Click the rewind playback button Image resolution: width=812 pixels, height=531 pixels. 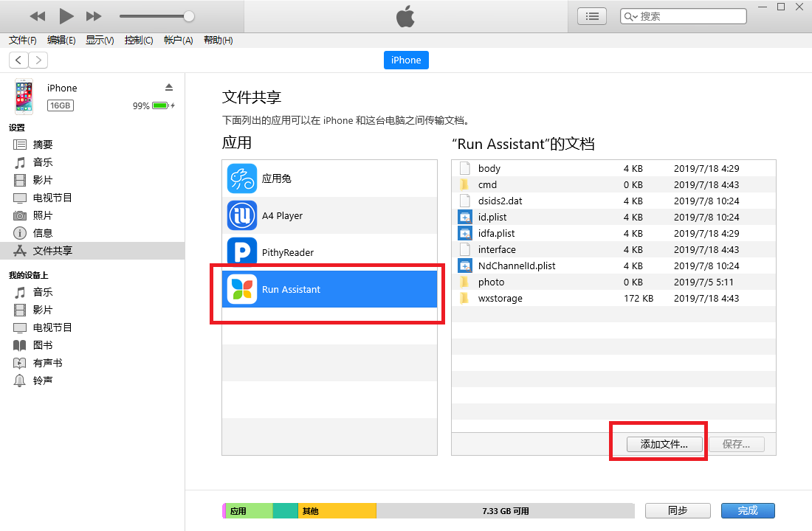(x=38, y=16)
